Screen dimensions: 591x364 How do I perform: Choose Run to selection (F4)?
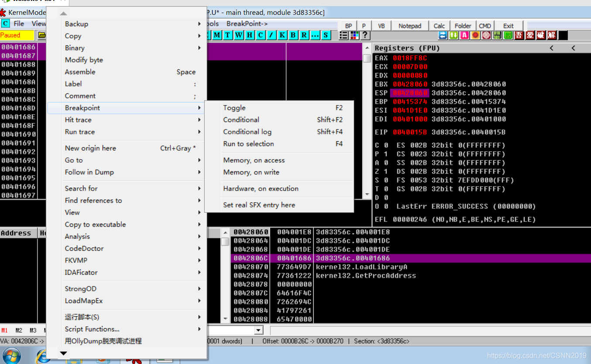279,144
